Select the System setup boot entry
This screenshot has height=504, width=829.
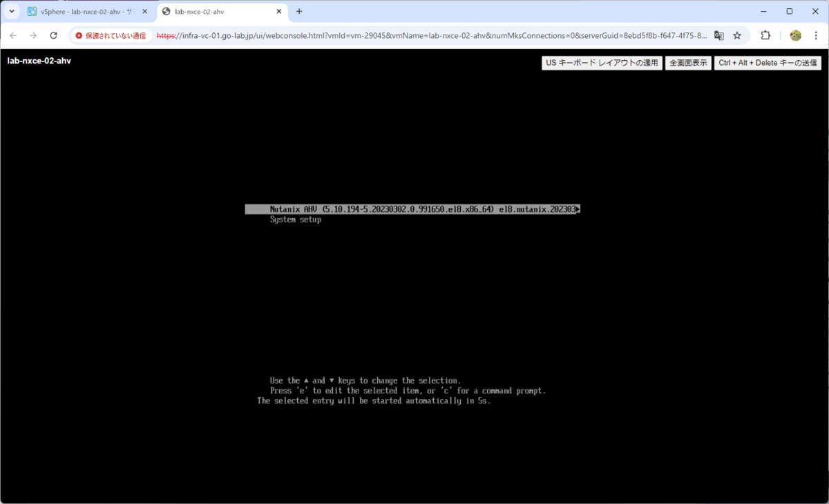(x=296, y=220)
